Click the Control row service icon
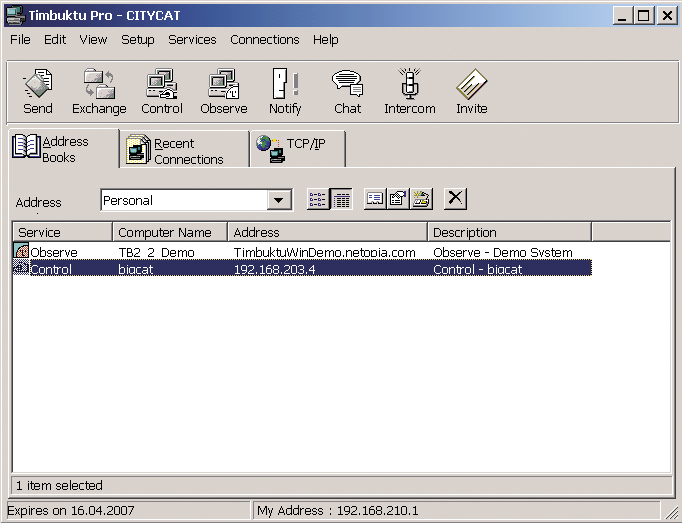This screenshot has width=682, height=523. tap(21, 268)
